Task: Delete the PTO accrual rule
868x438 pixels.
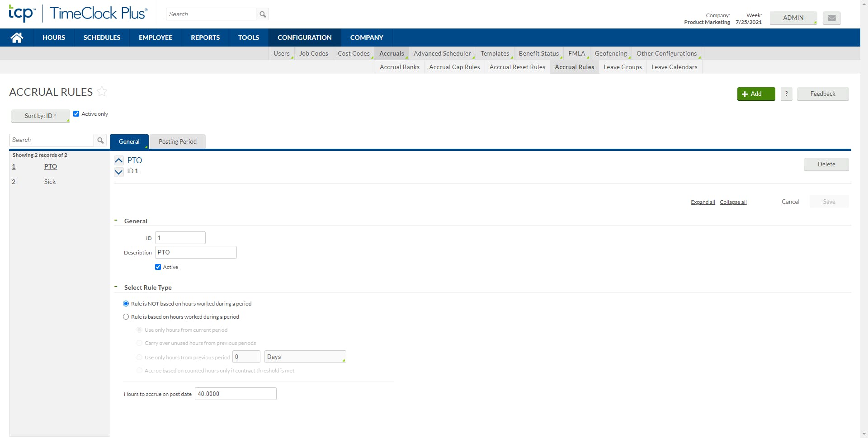Action: [826, 164]
